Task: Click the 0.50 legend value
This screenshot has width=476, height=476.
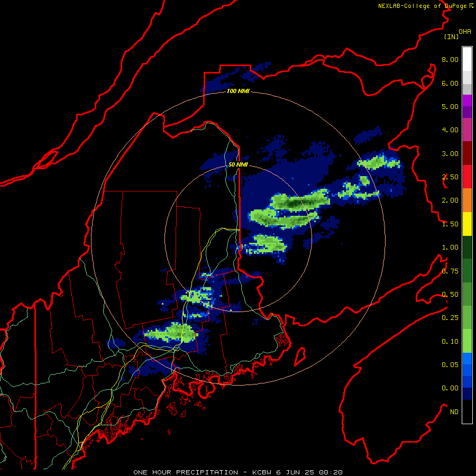Action: pyautogui.click(x=450, y=295)
